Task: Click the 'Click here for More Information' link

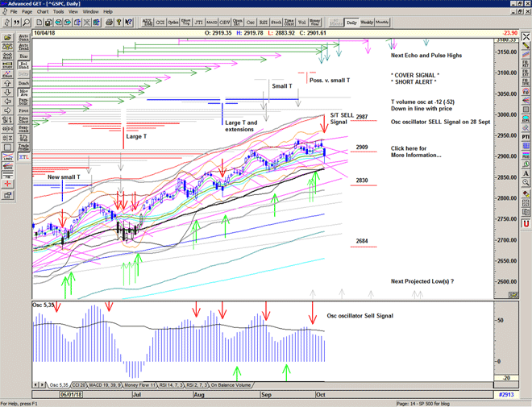Action: click(x=416, y=152)
